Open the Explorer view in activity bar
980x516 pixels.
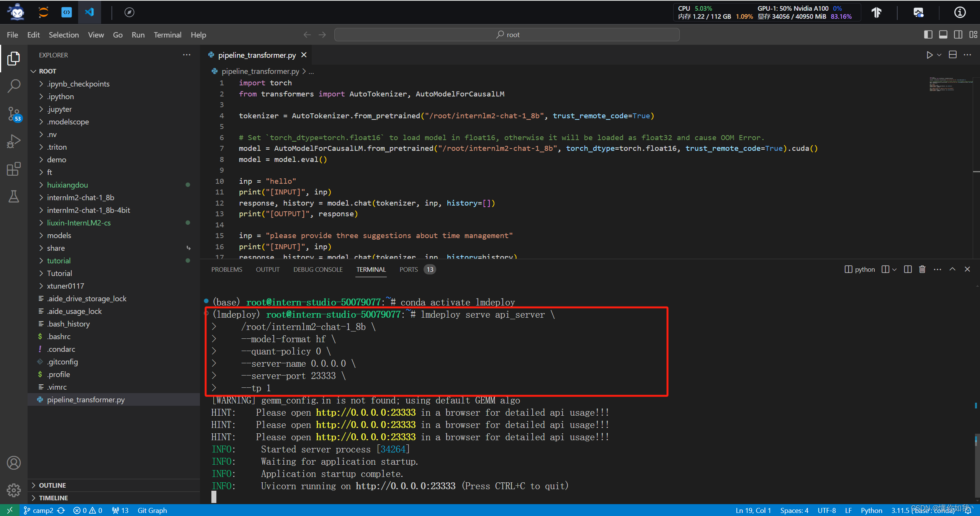pyautogui.click(x=14, y=59)
